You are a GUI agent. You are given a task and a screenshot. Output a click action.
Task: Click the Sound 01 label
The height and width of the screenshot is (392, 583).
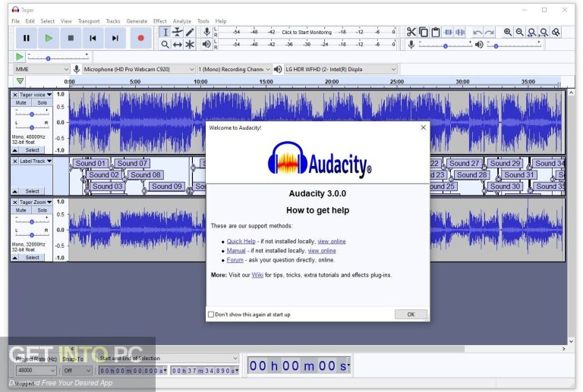(90, 163)
